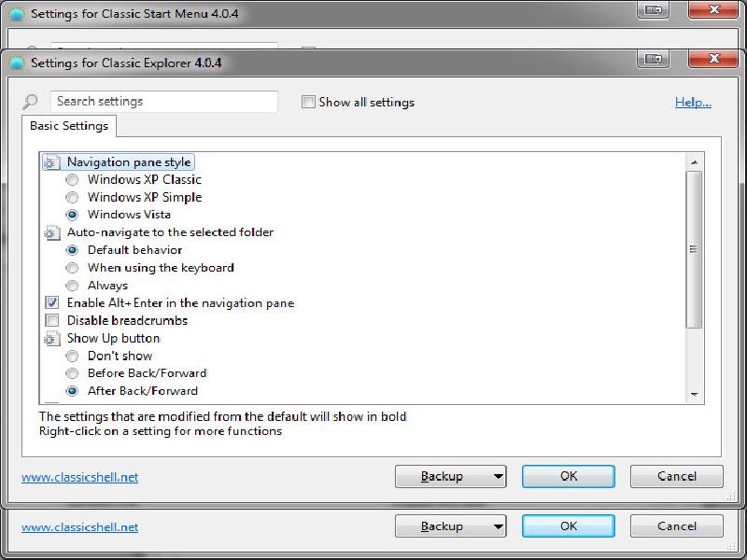Click Cancel in the Classic Start Menu window

pos(676,526)
